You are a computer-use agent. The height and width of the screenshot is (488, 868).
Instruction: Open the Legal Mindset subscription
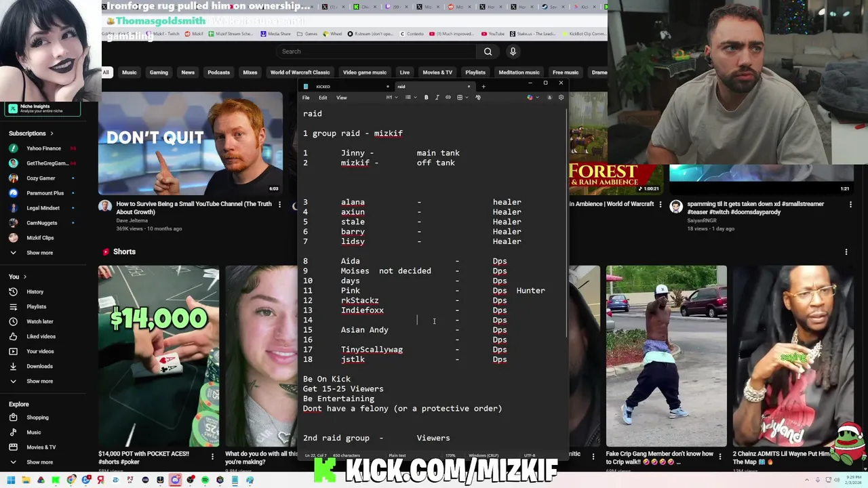point(43,208)
